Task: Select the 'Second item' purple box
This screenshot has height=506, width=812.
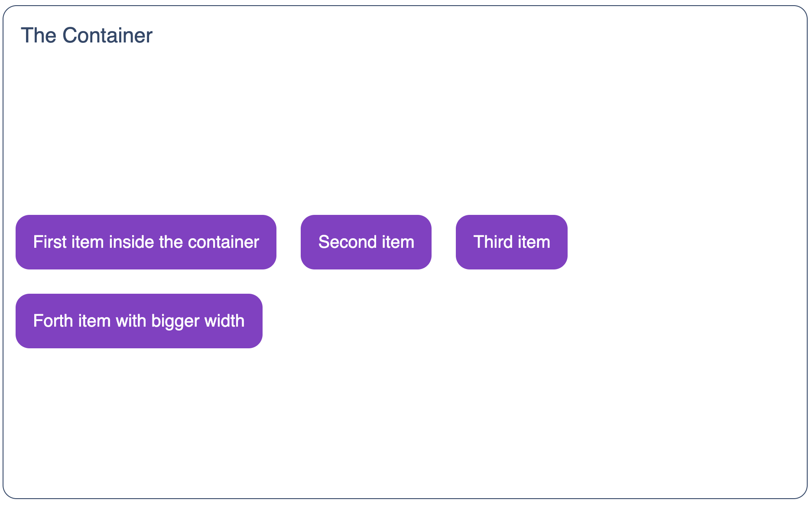Action: pos(366,242)
